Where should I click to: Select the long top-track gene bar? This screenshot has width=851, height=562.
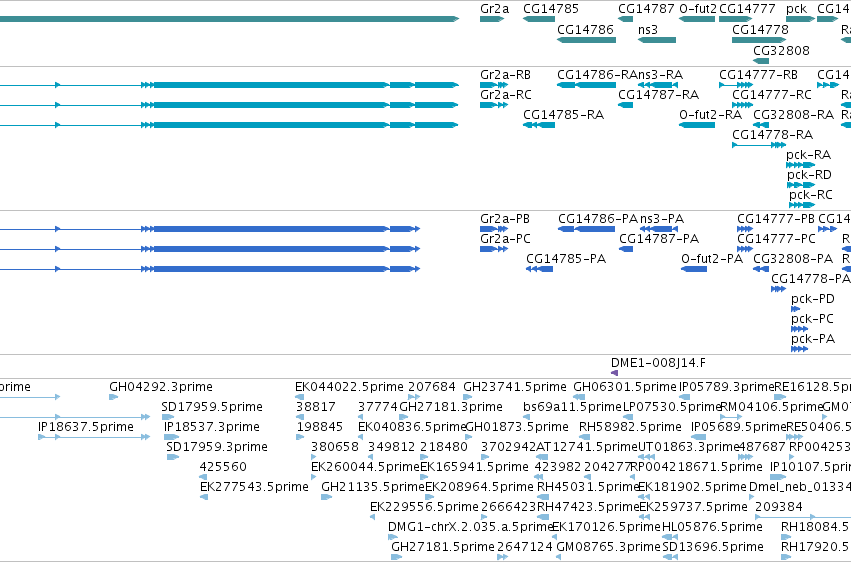coord(230,19)
